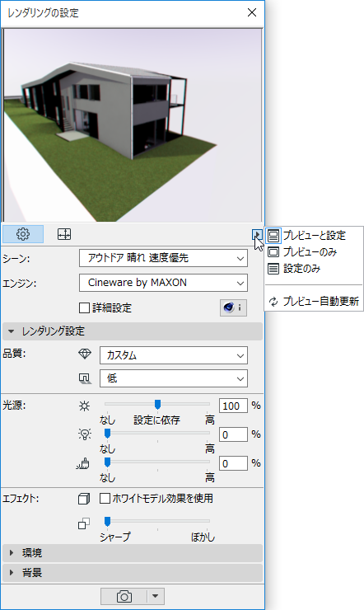Choose 設定のみ menu item
The width and height of the screenshot is (364, 610).
point(314,269)
